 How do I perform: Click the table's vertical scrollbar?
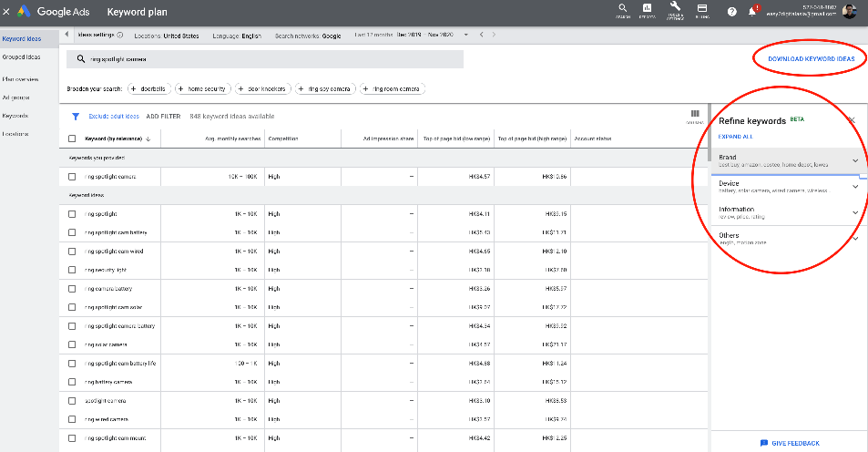click(710, 133)
